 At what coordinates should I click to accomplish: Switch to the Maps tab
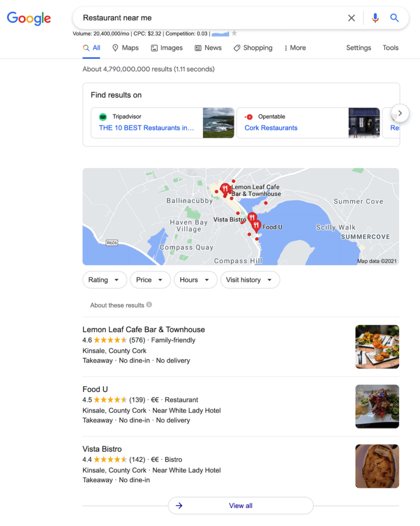click(x=125, y=48)
